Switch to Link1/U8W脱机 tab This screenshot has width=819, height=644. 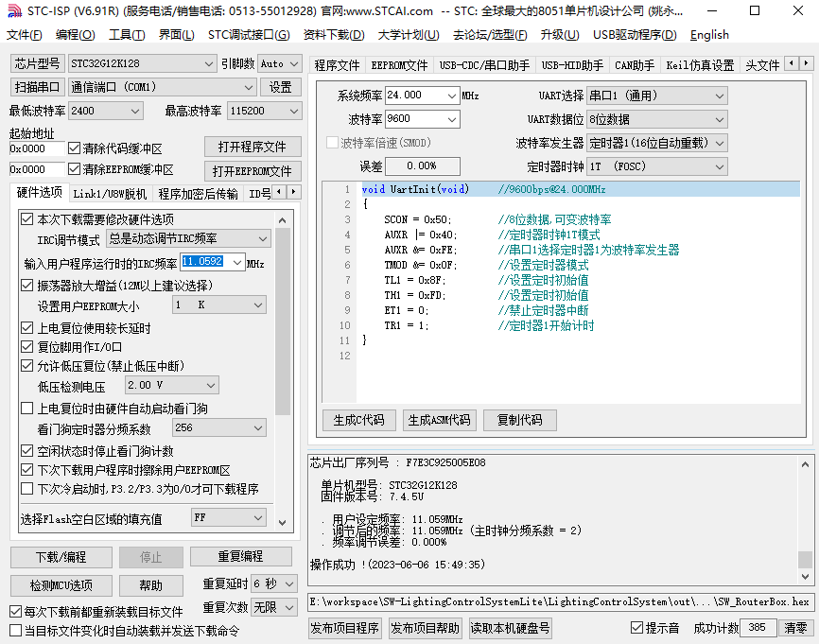110,194
